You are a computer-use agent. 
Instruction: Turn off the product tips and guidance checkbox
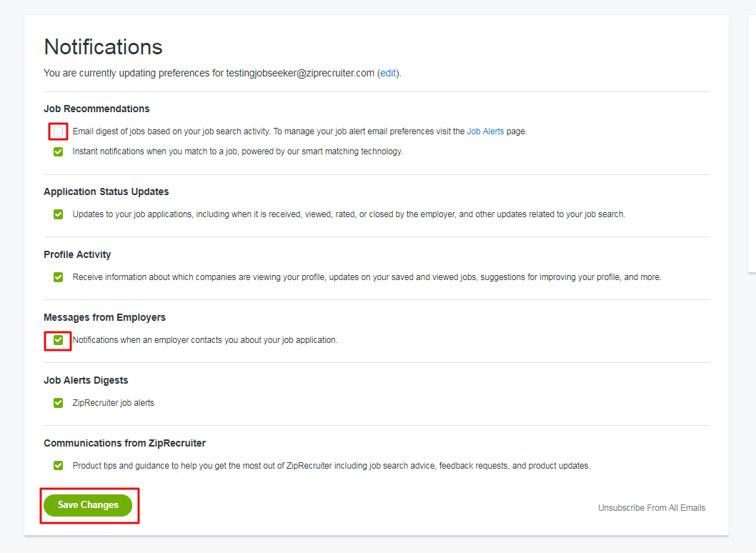(x=58, y=466)
